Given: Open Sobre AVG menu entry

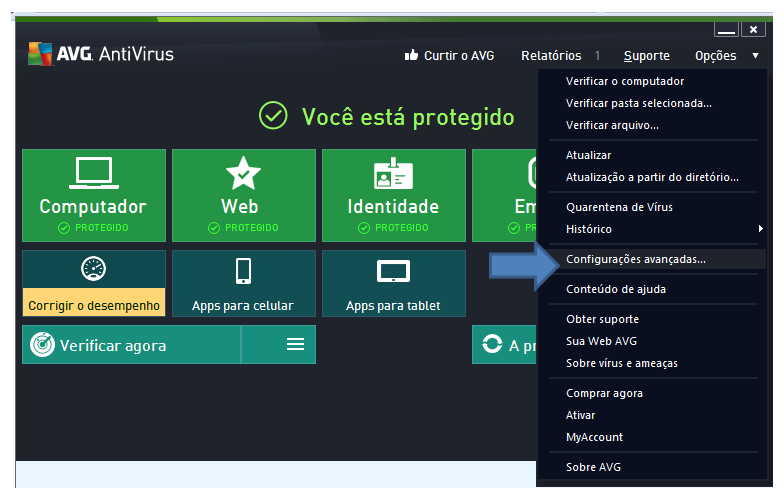Looking at the screenshot, I should 593,467.
